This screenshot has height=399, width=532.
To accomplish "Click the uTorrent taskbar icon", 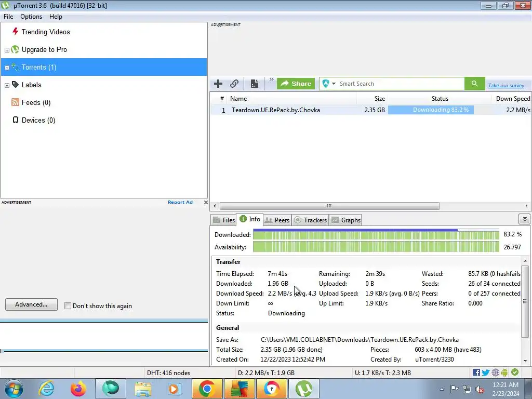I will [x=303, y=389].
